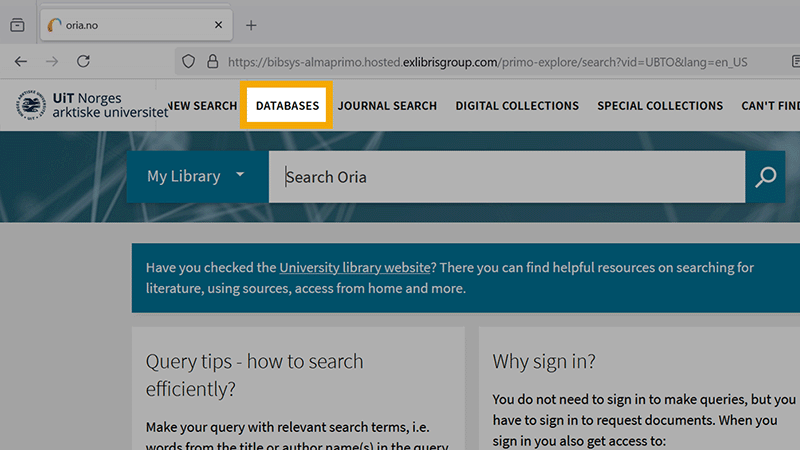Image resolution: width=800 pixels, height=450 pixels.
Task: Open Journal Search
Action: pos(387,105)
